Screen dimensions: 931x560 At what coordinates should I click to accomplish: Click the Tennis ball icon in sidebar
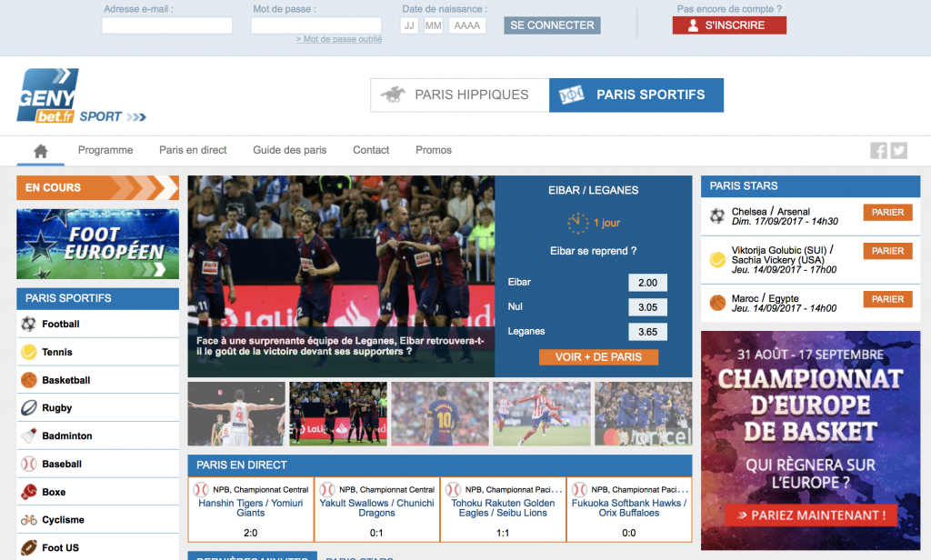click(28, 352)
